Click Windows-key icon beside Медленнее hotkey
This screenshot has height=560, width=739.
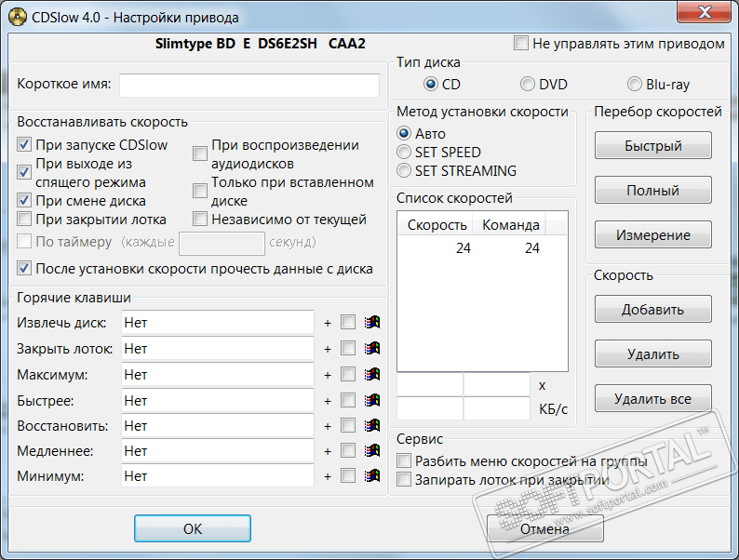tap(372, 451)
